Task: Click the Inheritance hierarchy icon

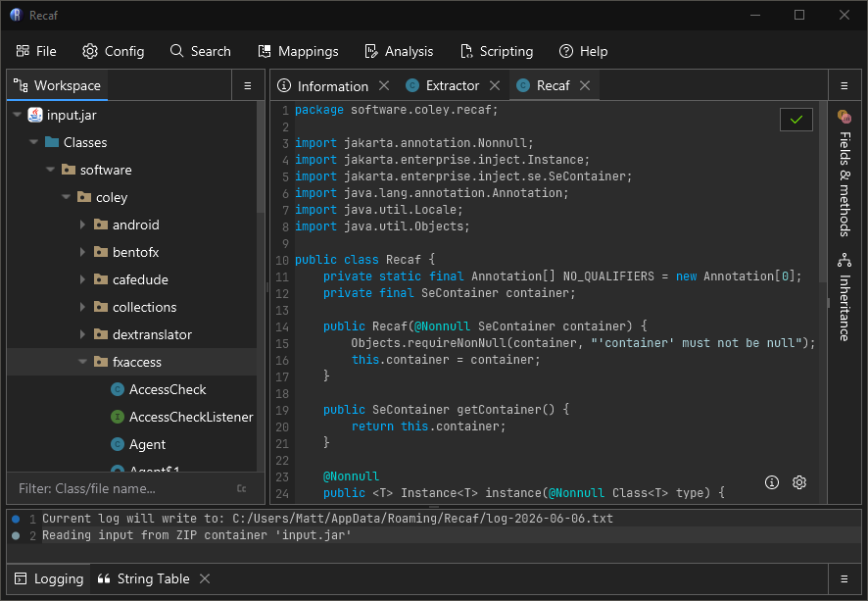Action: pos(844,260)
